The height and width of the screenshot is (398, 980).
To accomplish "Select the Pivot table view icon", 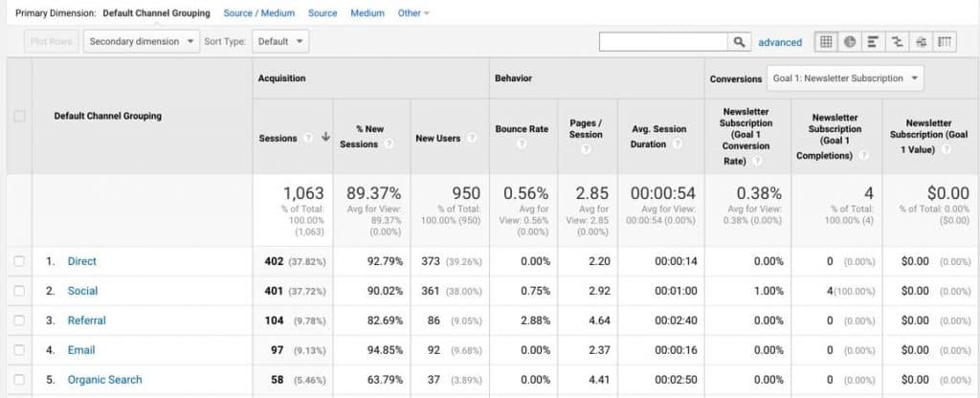I will pos(945,42).
